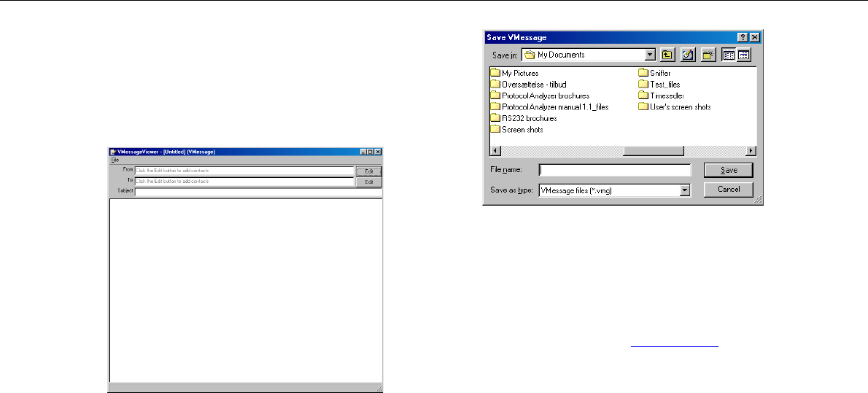
Task: Click into the File name input
Action: [x=614, y=171]
